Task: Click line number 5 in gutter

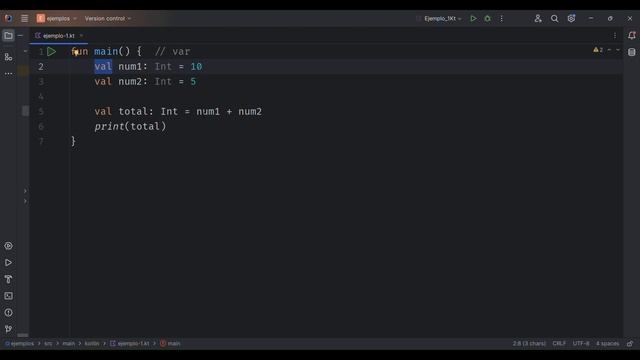Action: [x=41, y=111]
